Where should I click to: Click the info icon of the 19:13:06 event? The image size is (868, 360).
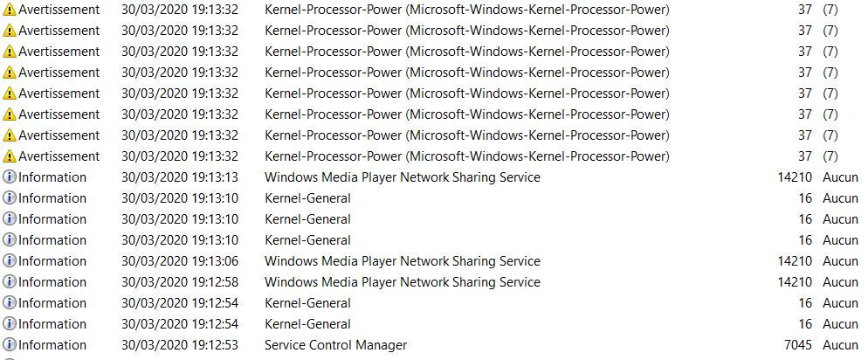[10, 261]
